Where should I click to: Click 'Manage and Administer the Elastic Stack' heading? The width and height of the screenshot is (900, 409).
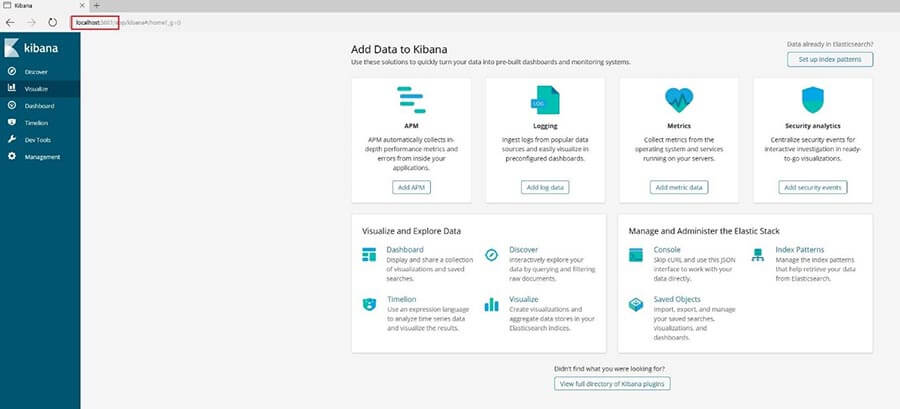click(x=704, y=231)
